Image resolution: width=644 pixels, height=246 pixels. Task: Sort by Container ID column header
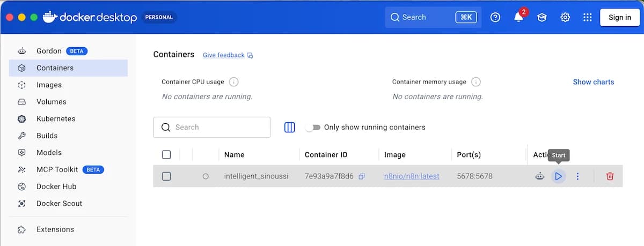coord(326,154)
